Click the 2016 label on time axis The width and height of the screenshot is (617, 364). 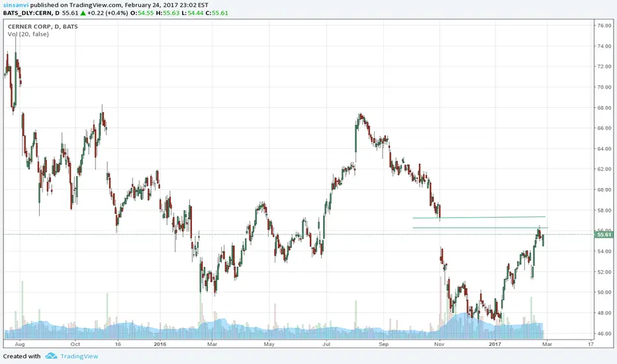(160, 344)
